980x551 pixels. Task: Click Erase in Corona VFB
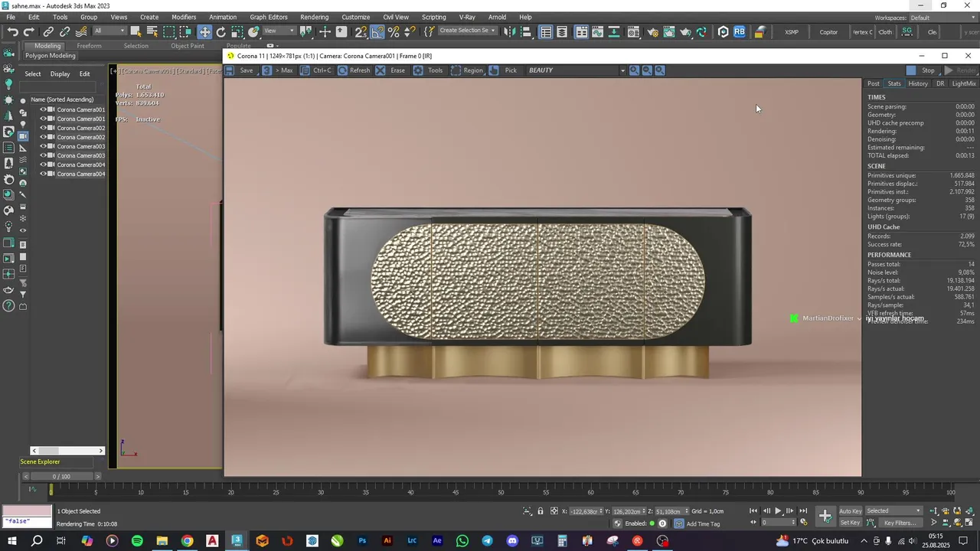click(x=390, y=70)
